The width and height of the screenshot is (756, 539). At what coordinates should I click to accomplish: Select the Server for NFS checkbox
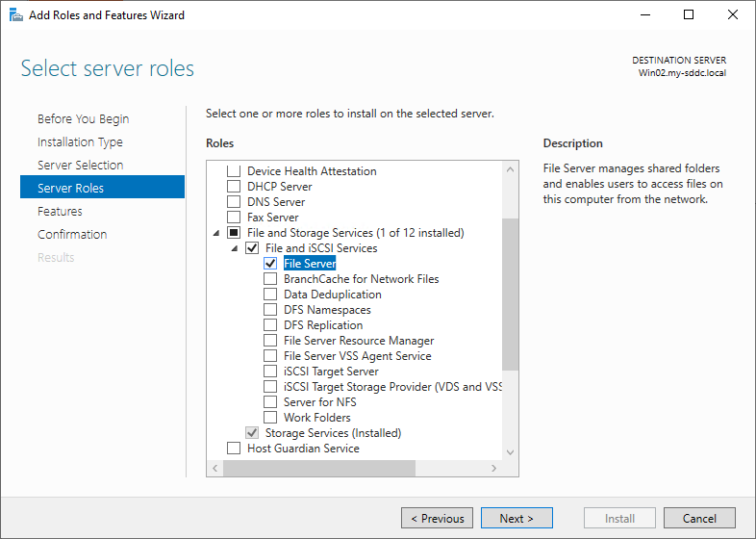tap(270, 402)
